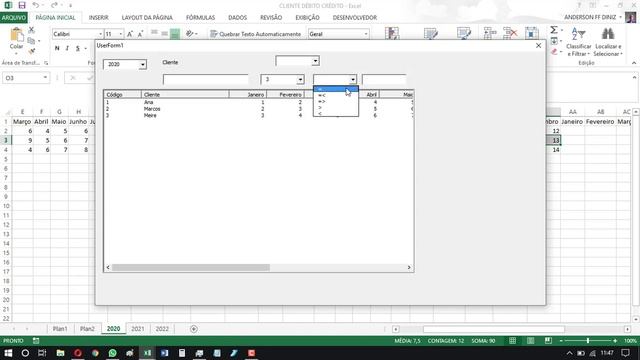This screenshot has width=640, height=360.
Task: Click the Increase Font Size icon
Action: click(130, 34)
